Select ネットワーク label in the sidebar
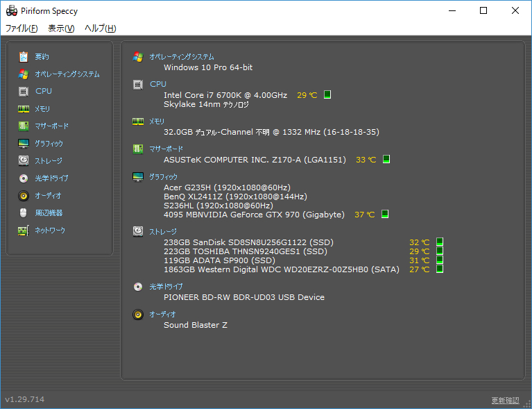The image size is (532, 409). 50,231
